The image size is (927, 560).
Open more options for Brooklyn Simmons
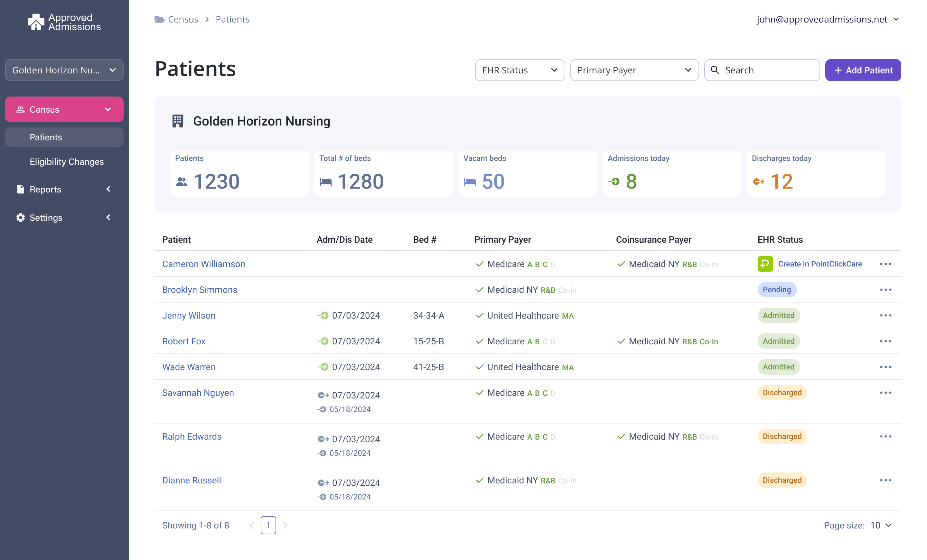pos(885,290)
